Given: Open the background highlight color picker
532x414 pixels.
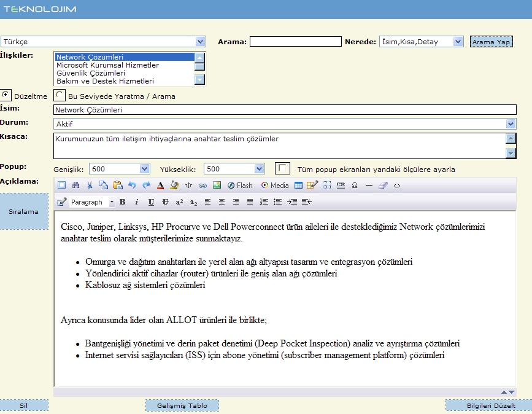Looking at the screenshot, I should tap(174, 185).
